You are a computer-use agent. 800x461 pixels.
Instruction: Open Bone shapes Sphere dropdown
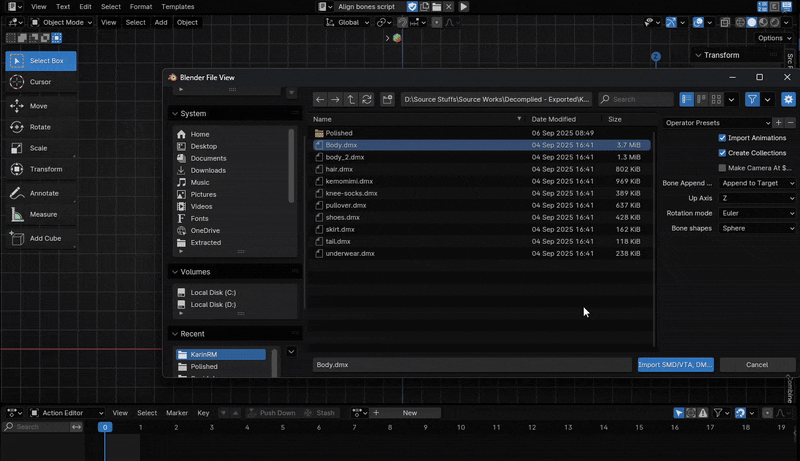click(x=757, y=228)
